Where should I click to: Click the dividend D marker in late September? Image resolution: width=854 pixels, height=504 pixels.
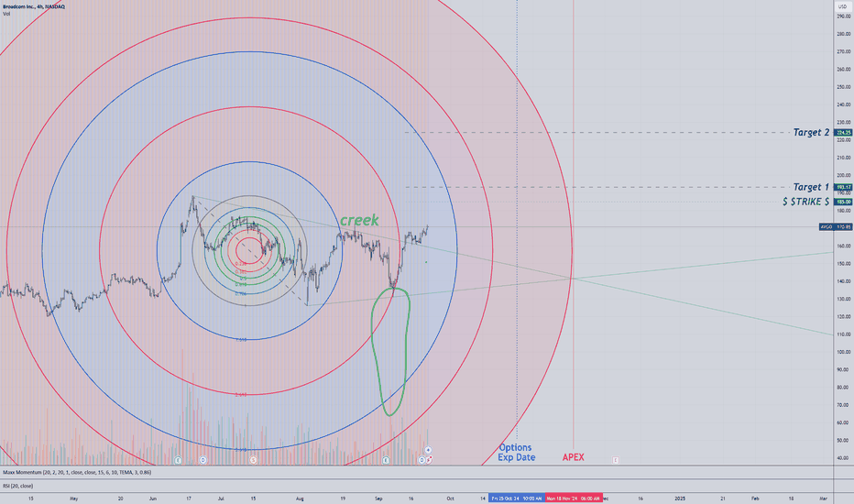point(422,460)
